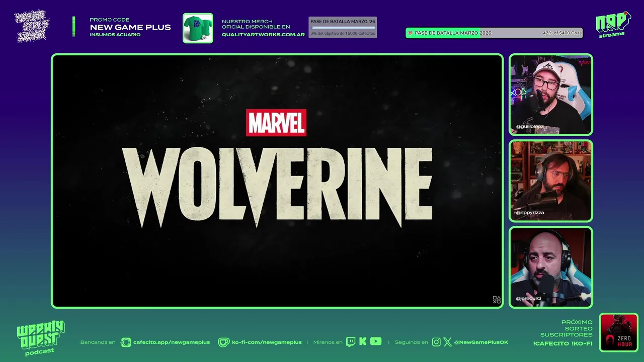The width and height of the screenshot is (644, 362).
Task: Click the 'Miranos en' label
Action: (x=327, y=342)
